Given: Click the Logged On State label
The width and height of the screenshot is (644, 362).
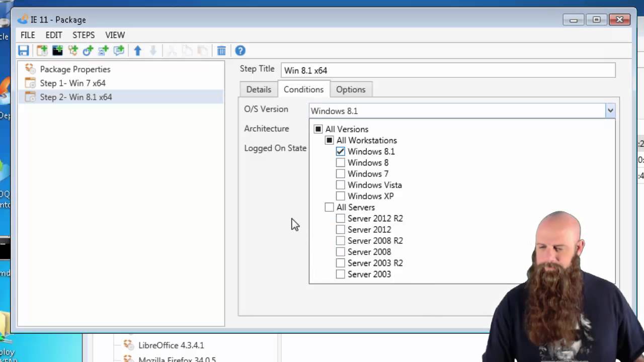Looking at the screenshot, I should click(275, 148).
